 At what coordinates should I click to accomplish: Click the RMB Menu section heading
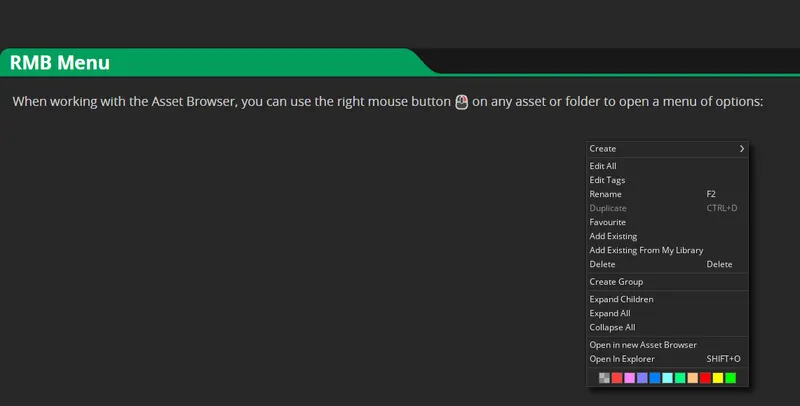click(x=60, y=63)
